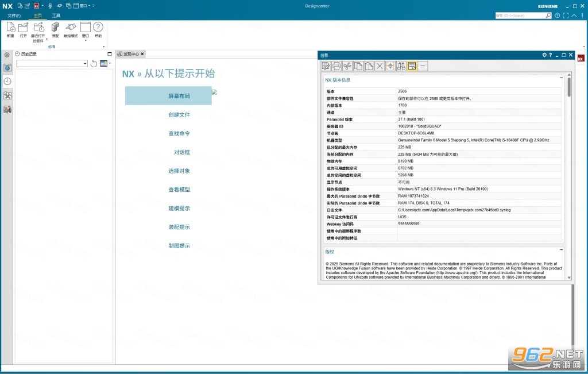Open the 对话框 tip
This screenshot has height=374, width=588.
click(x=182, y=152)
